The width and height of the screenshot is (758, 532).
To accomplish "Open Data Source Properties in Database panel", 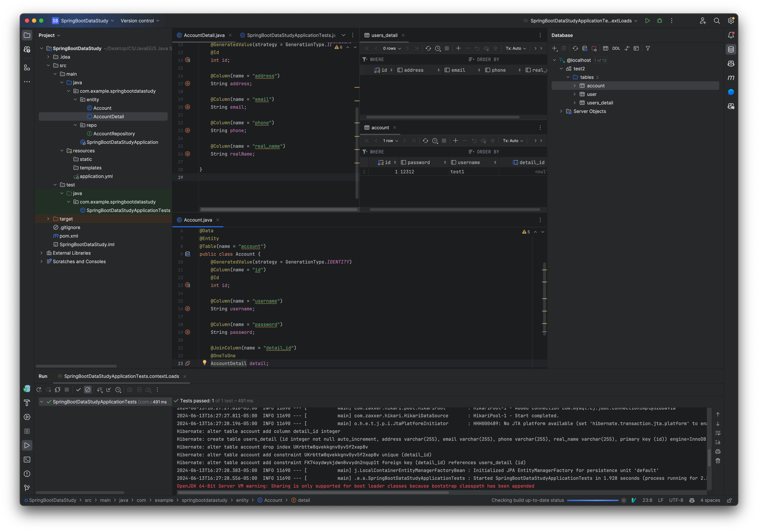I will click(585, 48).
